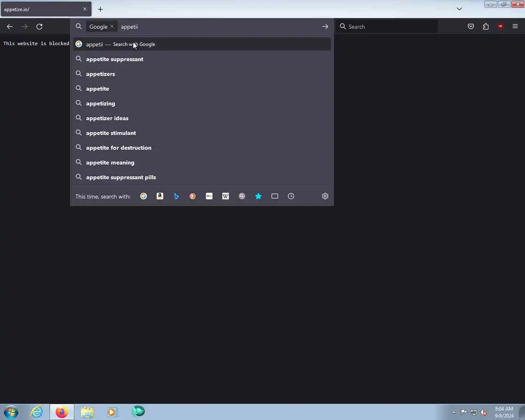Search with Bing one-off icon

(x=176, y=196)
